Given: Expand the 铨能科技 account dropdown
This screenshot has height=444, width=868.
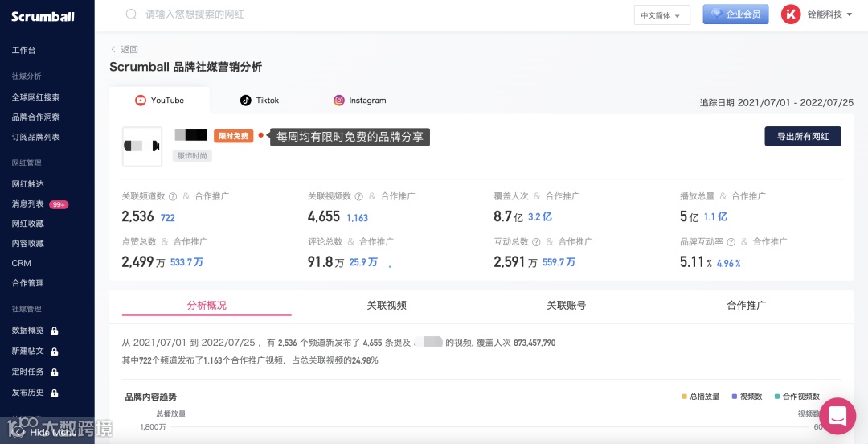Looking at the screenshot, I should (x=829, y=14).
